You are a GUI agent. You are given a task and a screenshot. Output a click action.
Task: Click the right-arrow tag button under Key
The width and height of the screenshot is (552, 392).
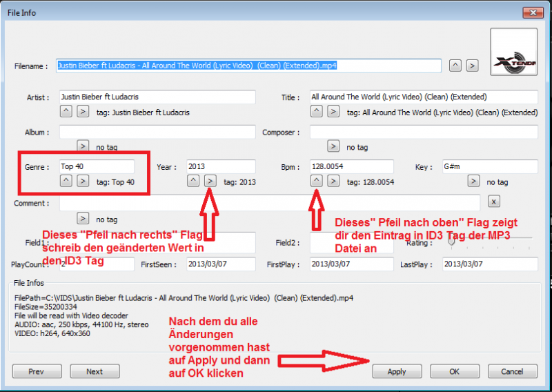(473, 181)
